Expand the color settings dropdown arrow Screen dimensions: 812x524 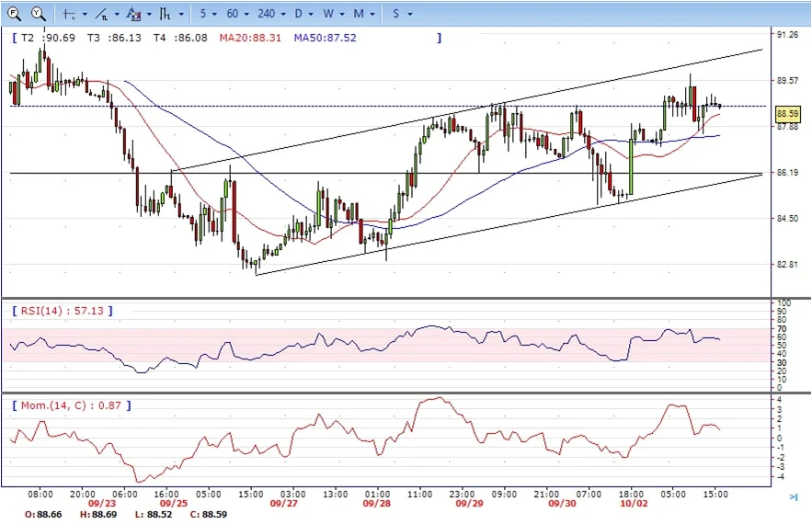tap(149, 15)
